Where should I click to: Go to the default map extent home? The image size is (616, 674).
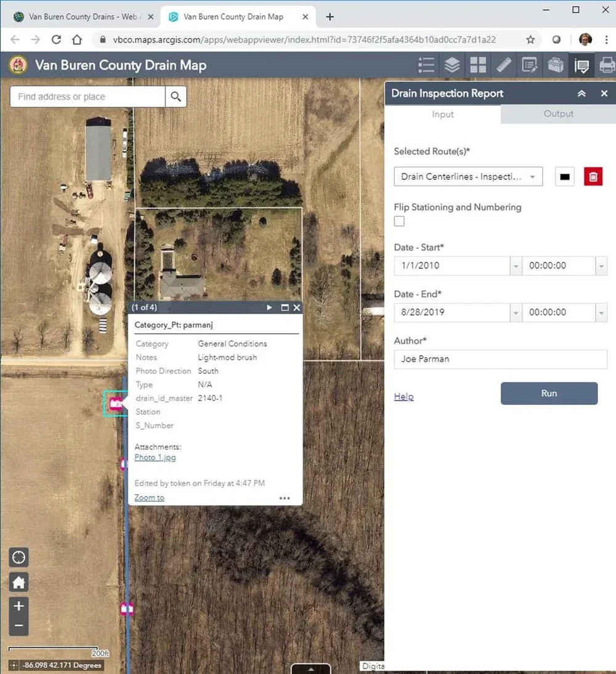point(19,582)
